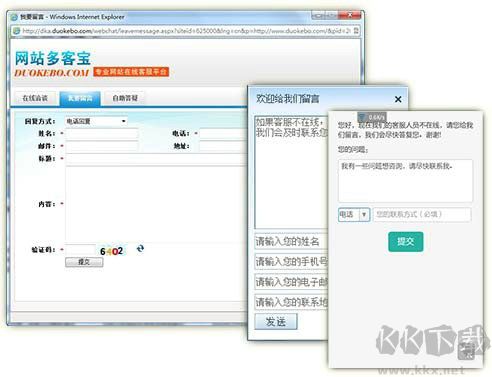Image resolution: width=492 pixels, height=377 pixels.
Task: Click the 网站多客宝 logo
Action: tap(53, 59)
